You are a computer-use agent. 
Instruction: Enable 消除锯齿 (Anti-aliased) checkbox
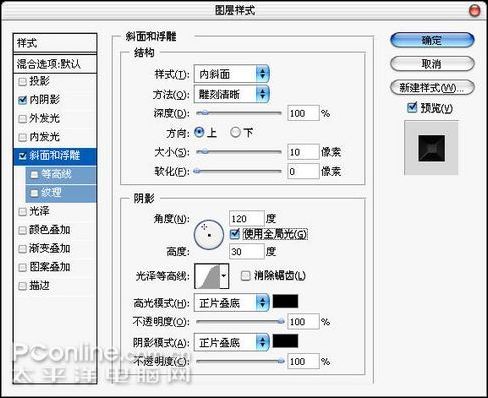tap(245, 276)
